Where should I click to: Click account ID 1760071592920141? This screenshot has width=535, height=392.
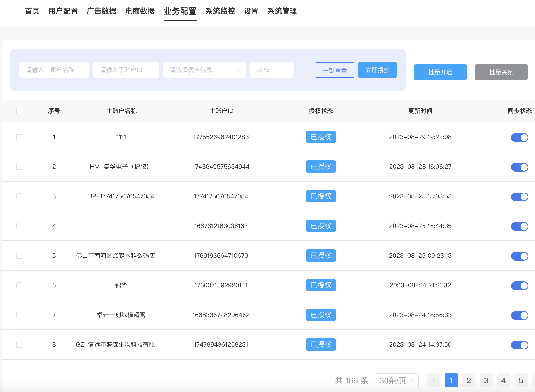[221, 285]
